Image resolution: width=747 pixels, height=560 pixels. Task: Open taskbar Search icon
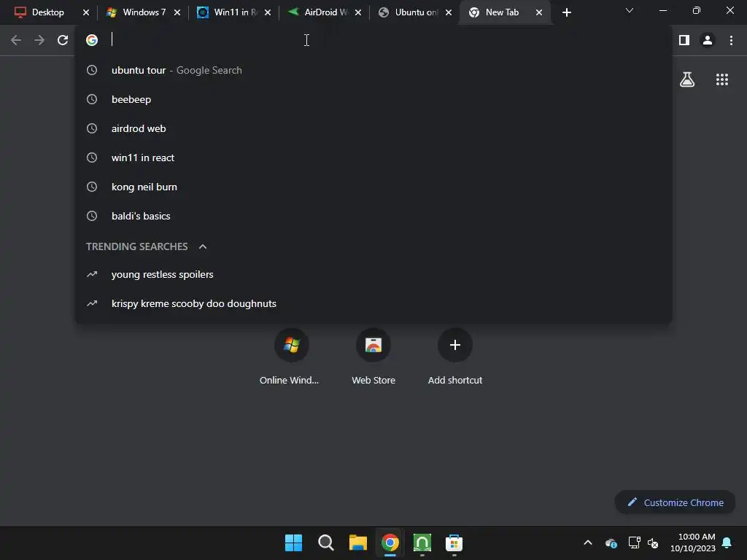click(x=326, y=542)
